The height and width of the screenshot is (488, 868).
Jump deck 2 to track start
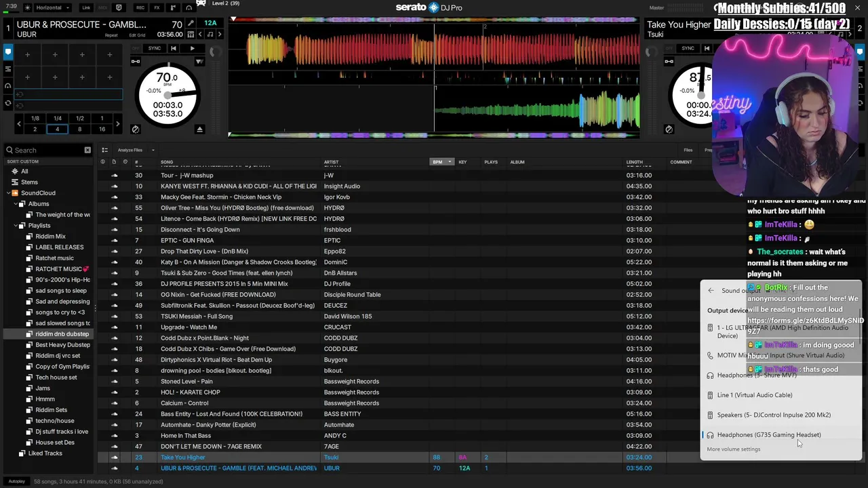coord(707,48)
